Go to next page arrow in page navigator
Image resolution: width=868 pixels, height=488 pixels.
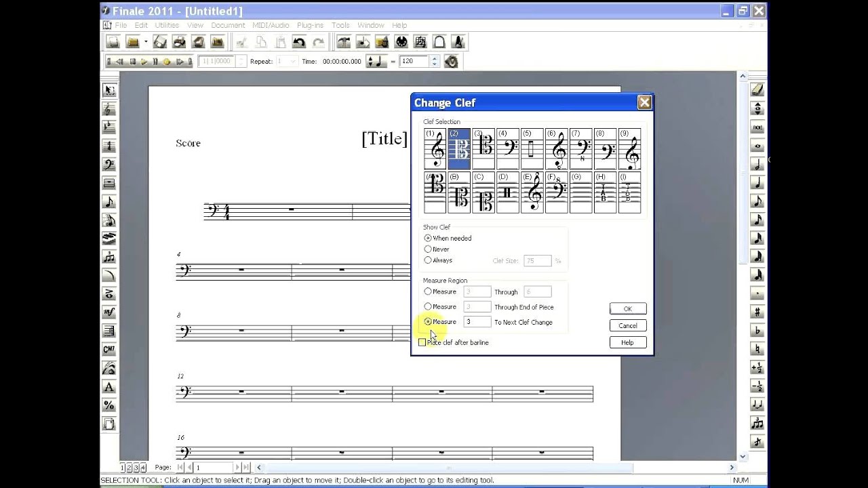(237, 467)
